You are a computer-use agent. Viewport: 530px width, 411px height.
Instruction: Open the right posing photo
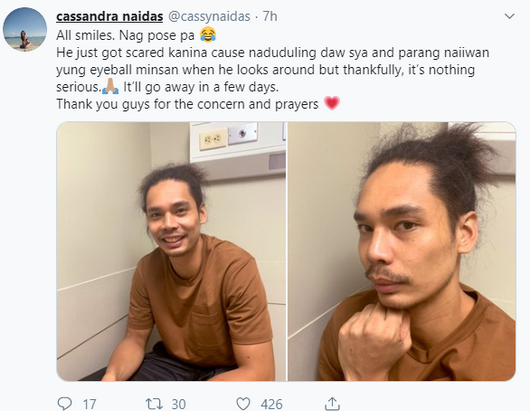(402, 251)
